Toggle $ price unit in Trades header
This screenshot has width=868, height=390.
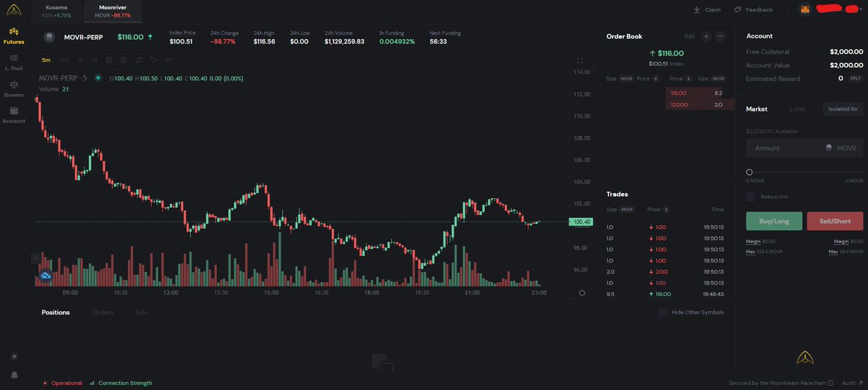pos(665,209)
